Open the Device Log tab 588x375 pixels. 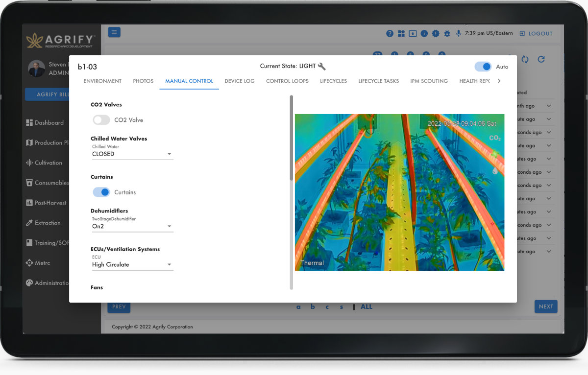pyautogui.click(x=240, y=81)
